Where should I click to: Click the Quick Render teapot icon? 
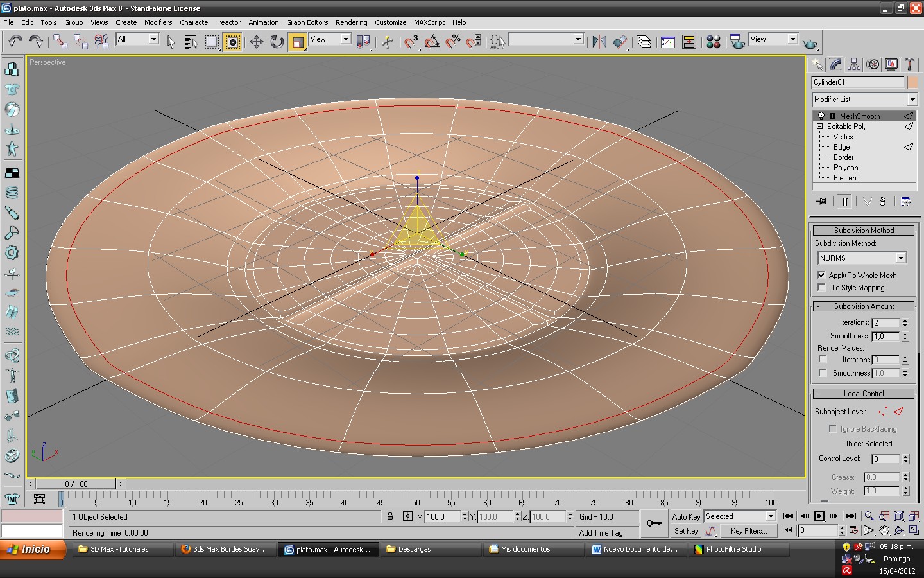[x=810, y=44]
